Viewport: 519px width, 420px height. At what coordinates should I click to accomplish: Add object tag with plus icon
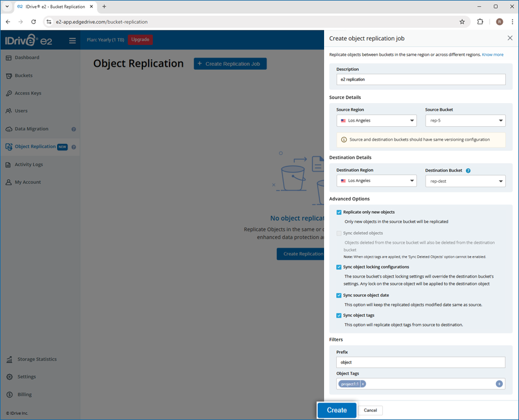499,384
